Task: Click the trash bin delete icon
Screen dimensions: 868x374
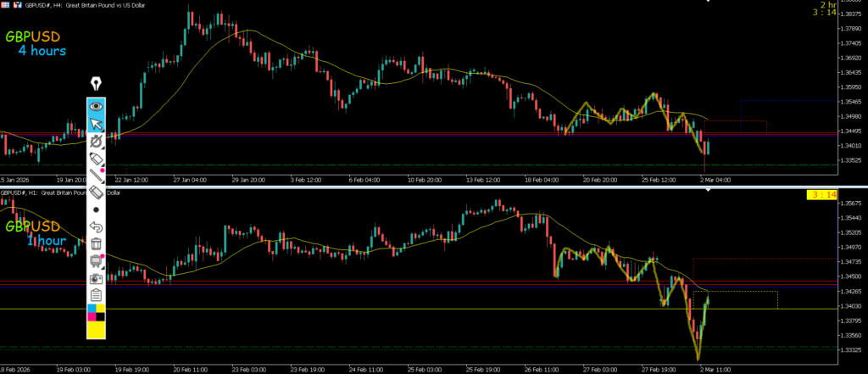Action: (x=96, y=243)
